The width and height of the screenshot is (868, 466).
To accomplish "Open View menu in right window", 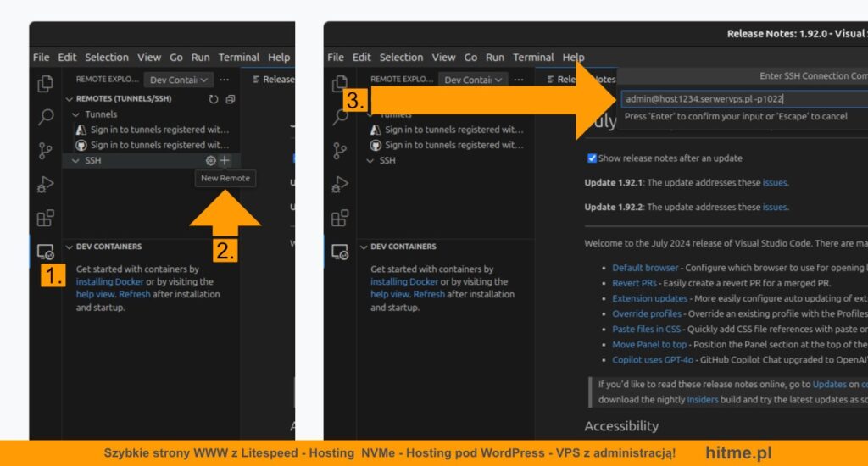I will click(443, 57).
